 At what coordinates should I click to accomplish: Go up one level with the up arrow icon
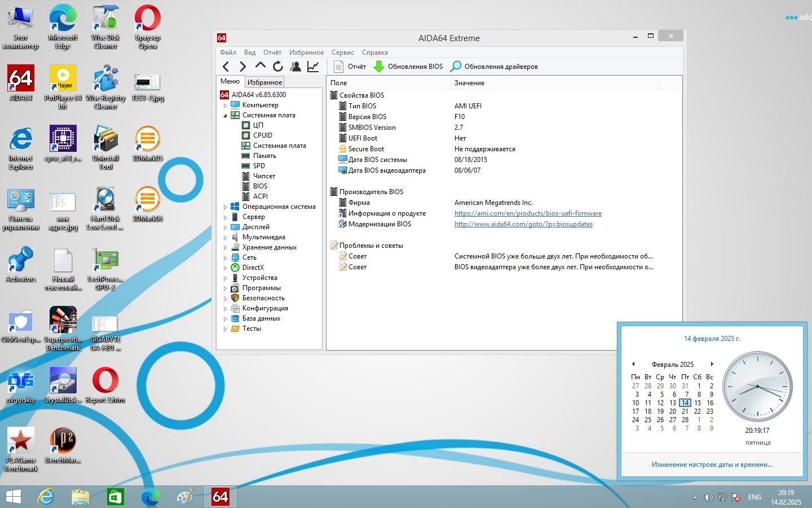[260, 66]
